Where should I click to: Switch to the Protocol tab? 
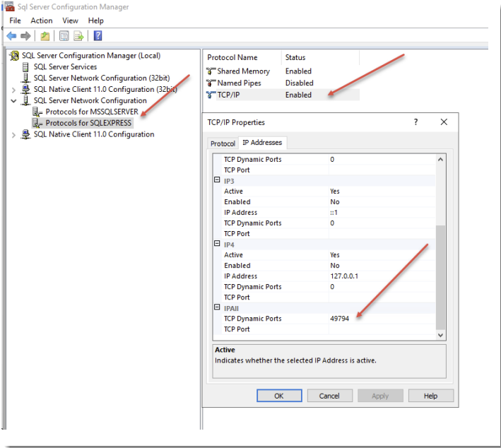coord(223,143)
